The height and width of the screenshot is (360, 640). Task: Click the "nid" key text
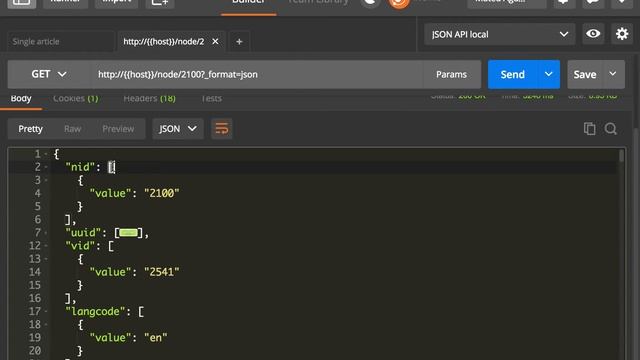pyautogui.click(x=80, y=167)
